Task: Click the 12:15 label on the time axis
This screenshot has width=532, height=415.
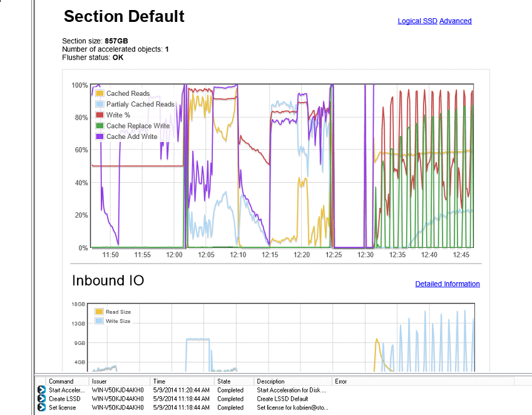Action: [x=270, y=255]
